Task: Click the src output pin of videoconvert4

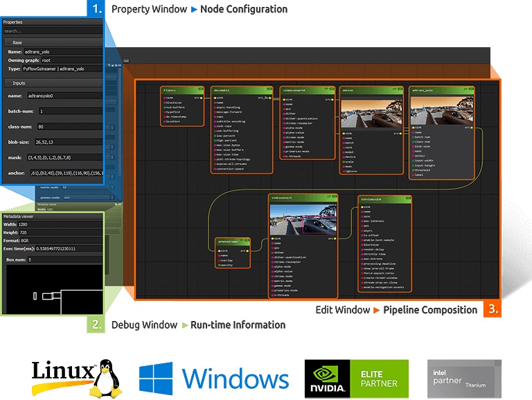Action: click(x=332, y=100)
